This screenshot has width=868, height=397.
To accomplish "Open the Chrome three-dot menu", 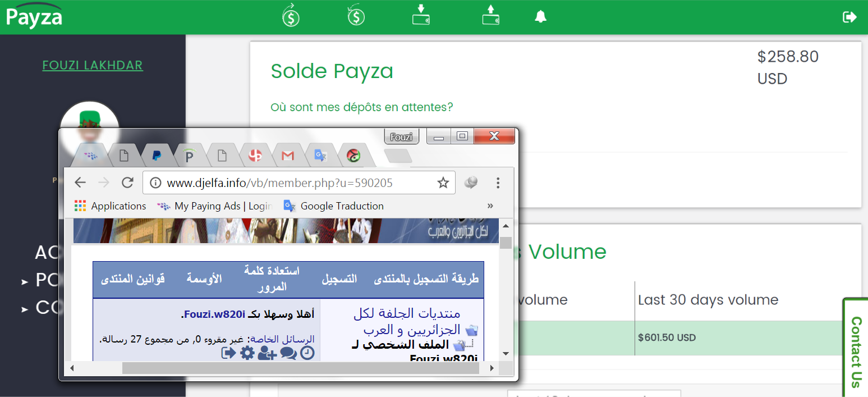I will pyautogui.click(x=498, y=182).
